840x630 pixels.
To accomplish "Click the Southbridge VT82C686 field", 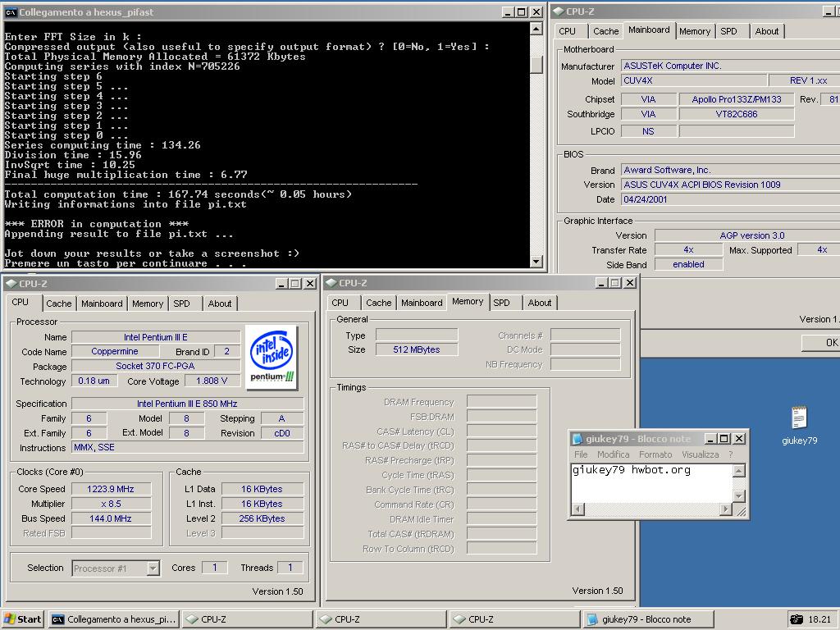I will coord(737,114).
